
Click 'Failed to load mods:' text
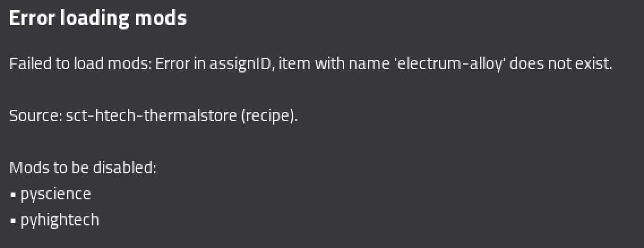pyautogui.click(x=80, y=64)
